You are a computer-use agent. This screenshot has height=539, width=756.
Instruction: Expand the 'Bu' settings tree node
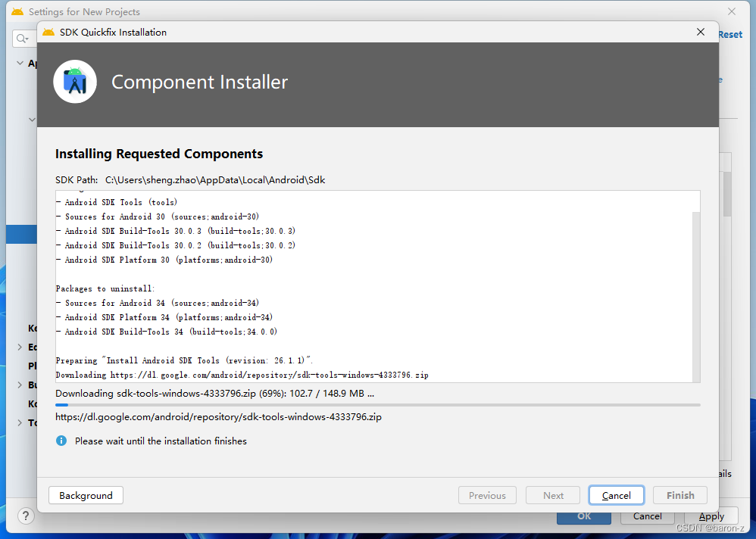(x=20, y=385)
